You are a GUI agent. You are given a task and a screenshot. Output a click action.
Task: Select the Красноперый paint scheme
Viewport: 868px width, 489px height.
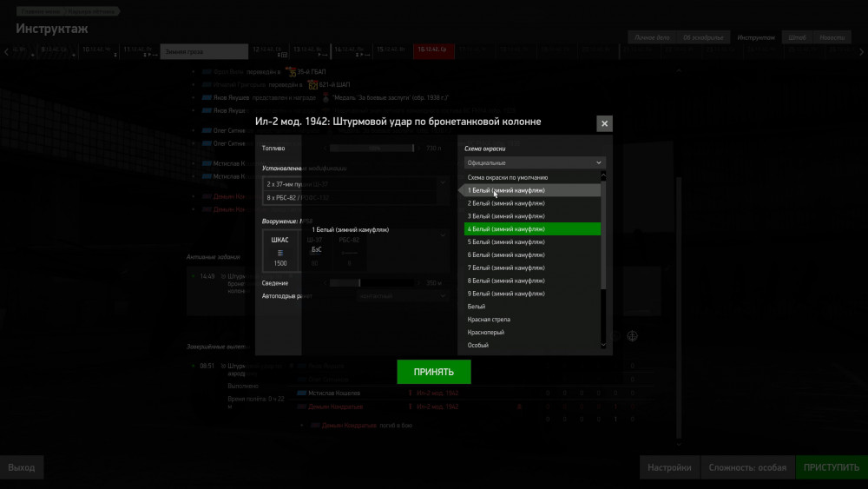(x=532, y=333)
